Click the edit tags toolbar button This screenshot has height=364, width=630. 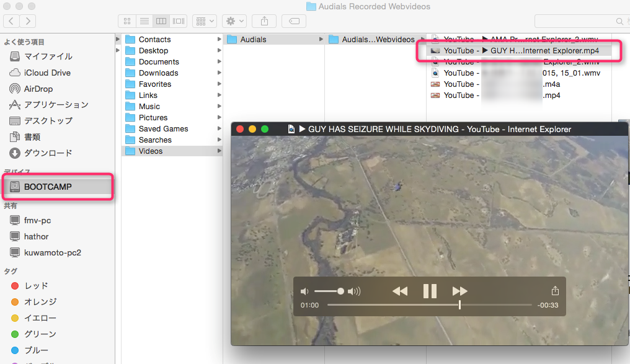tap(294, 21)
